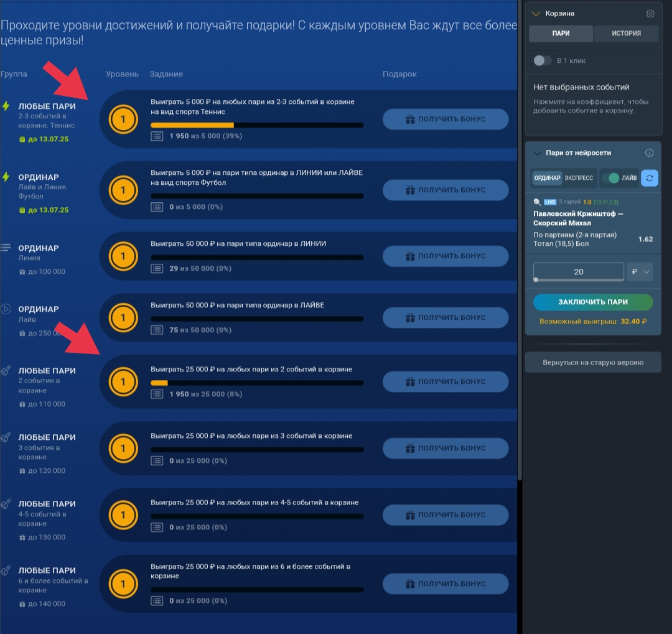Click Вернуться на старую версию button

coord(593,362)
